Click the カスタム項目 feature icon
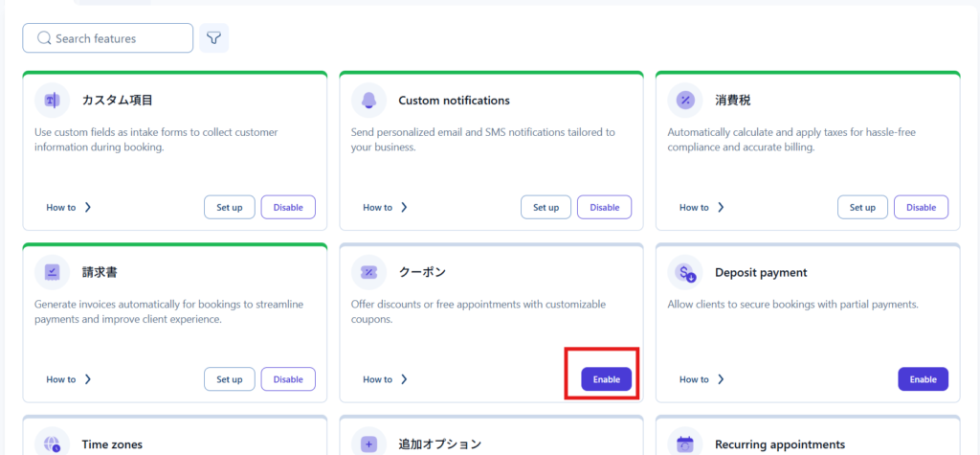 (52, 100)
